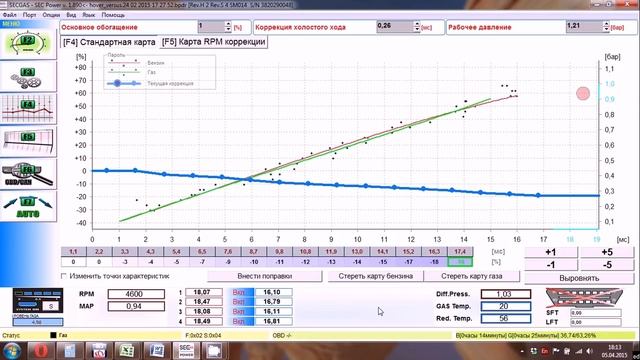Click the Выровнять button
This screenshot has width=640, height=360.
coord(579,278)
